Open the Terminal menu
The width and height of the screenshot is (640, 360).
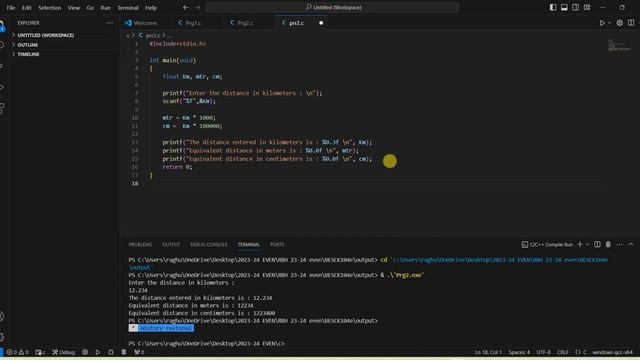coord(128,8)
